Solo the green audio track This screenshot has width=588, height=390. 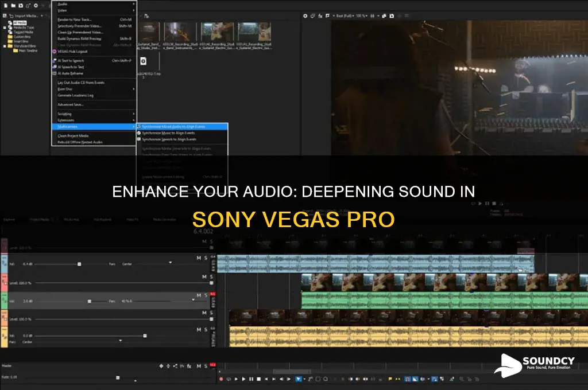point(206,295)
